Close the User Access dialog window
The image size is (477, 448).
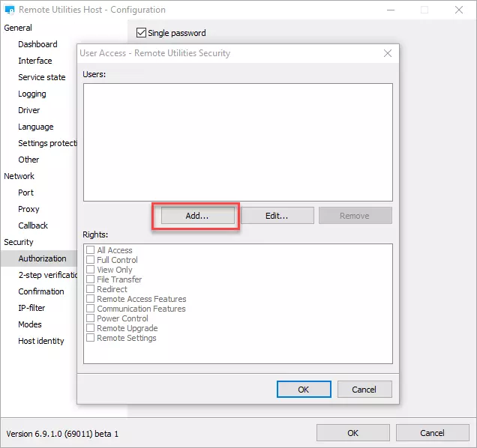pyautogui.click(x=388, y=53)
